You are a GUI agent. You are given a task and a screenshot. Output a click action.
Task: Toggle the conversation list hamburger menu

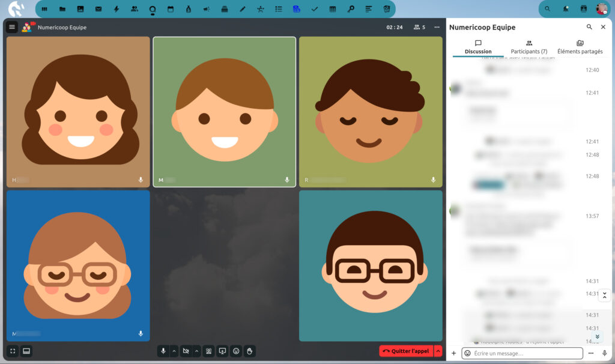pos(12,27)
